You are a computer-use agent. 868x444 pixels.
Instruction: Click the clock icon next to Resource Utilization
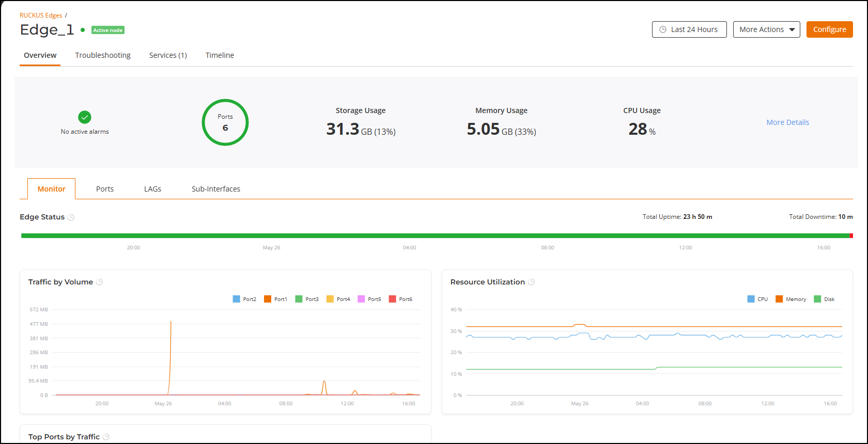pyautogui.click(x=531, y=282)
